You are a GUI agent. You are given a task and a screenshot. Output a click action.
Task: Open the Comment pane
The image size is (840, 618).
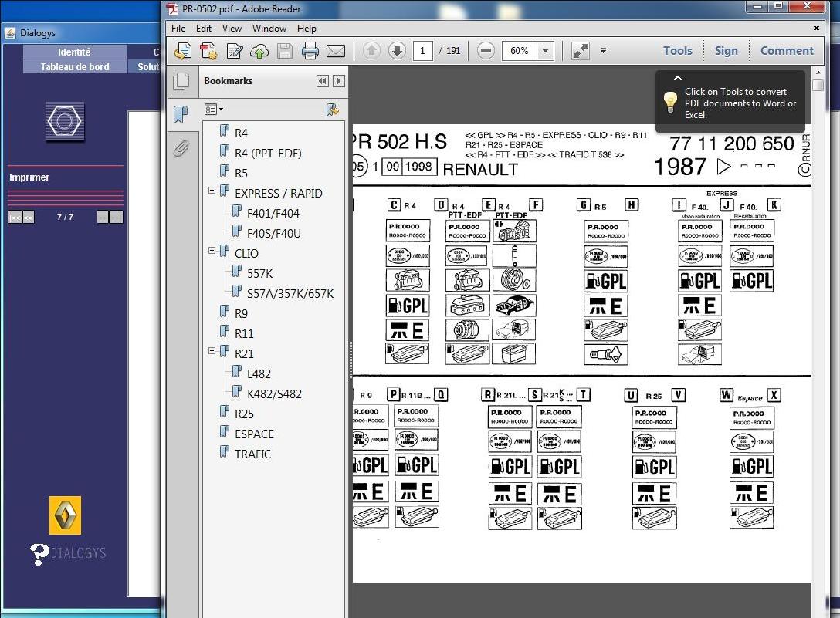point(787,50)
